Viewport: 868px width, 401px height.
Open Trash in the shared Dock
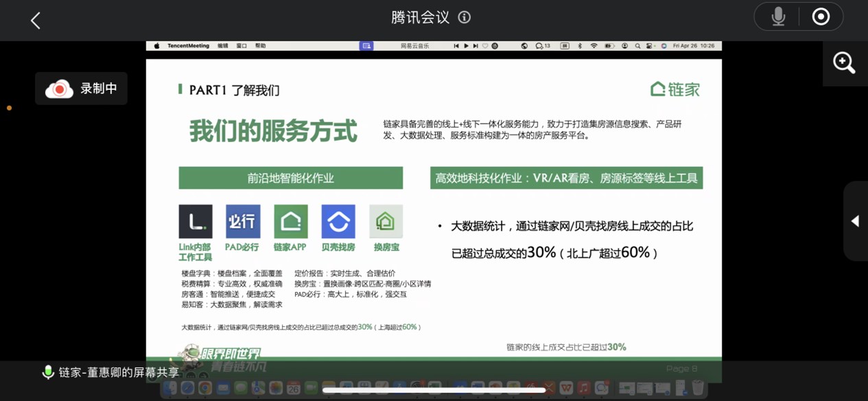[x=698, y=389]
